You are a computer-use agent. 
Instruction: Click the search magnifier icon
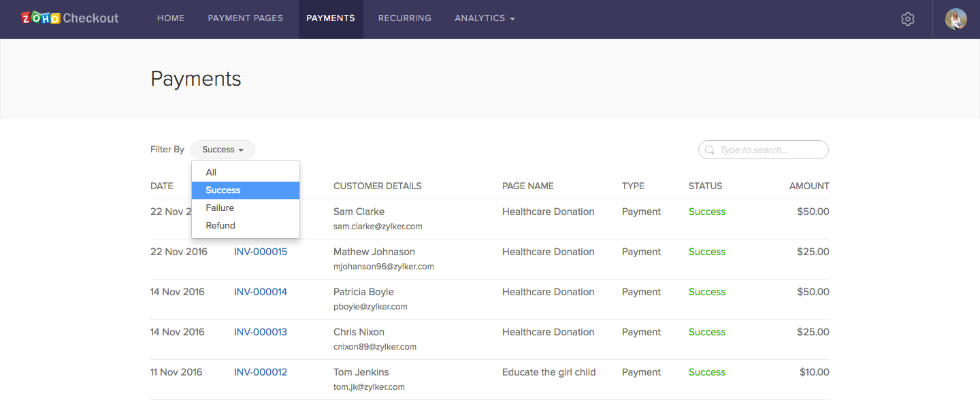pos(709,150)
